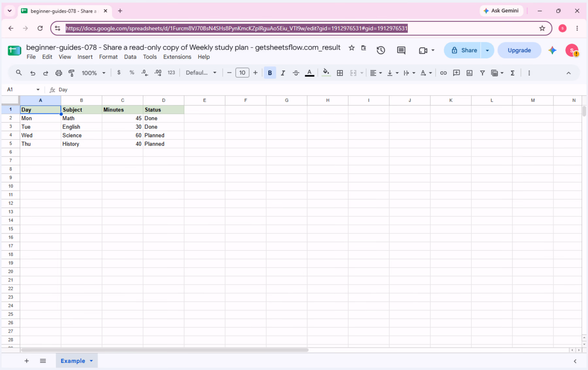
Task: Decrease decimal places
Action: (x=145, y=73)
